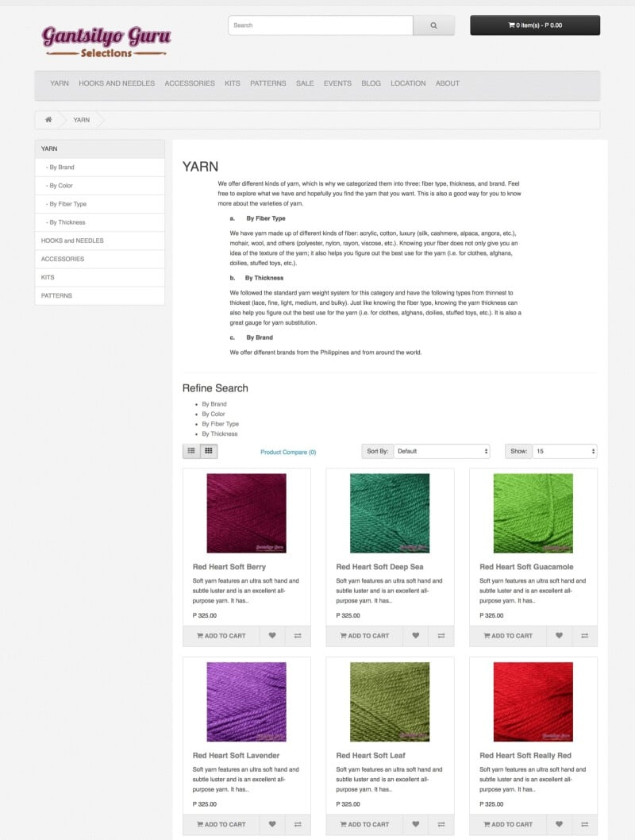Viewport: 635px width, 840px height.
Task: Select PATTERNS in the sidebar
Action: [x=99, y=295]
